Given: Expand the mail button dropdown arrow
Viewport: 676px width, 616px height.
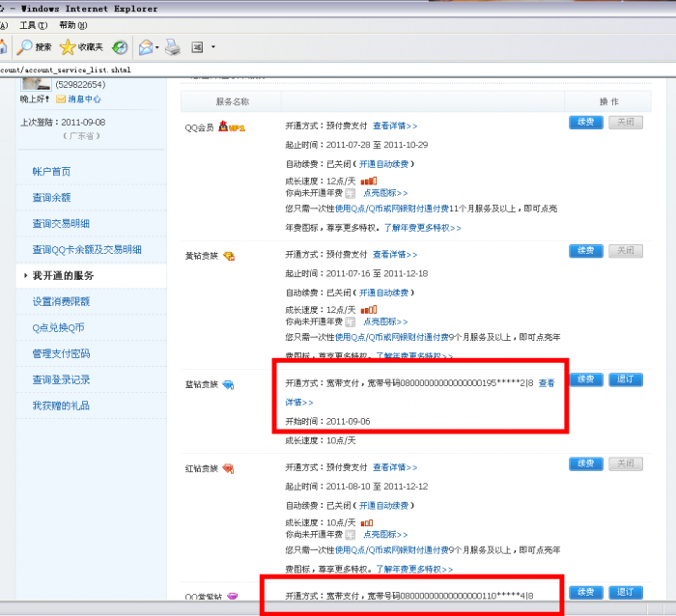Looking at the screenshot, I should point(157,47).
